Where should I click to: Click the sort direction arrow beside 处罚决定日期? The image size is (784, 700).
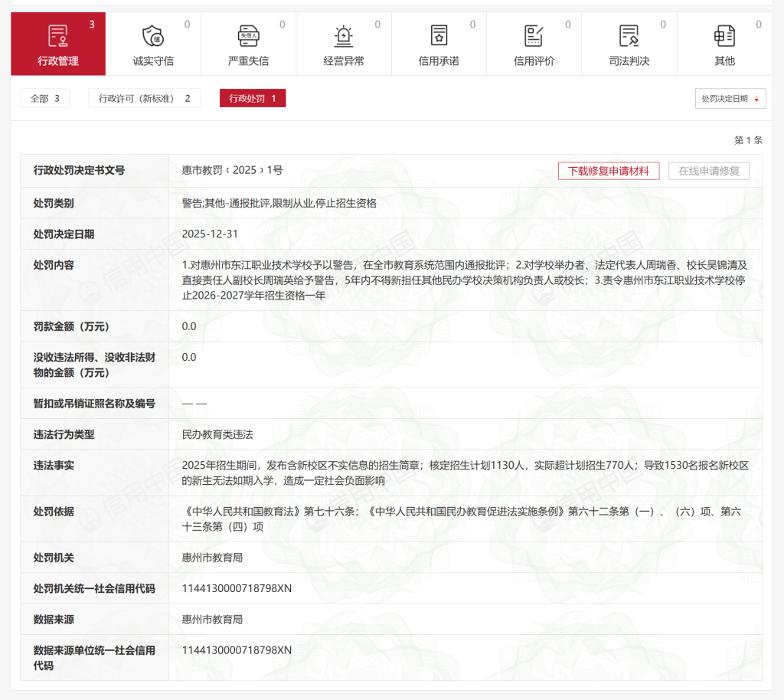(756, 99)
